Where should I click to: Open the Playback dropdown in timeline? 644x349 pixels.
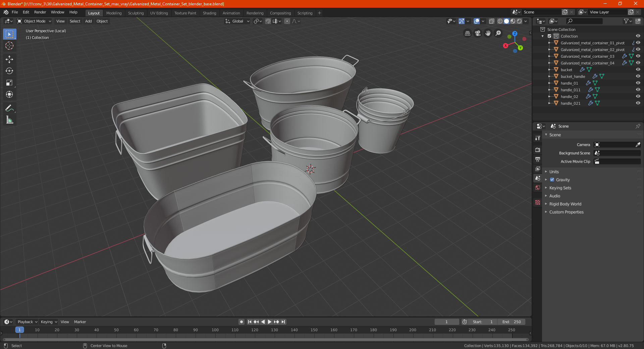(27, 322)
